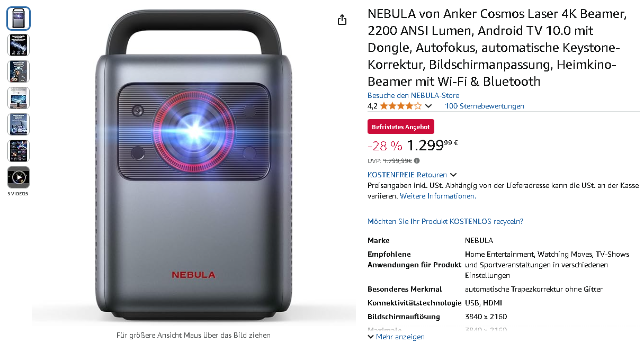Select the third product thumbnail

pos(19,71)
